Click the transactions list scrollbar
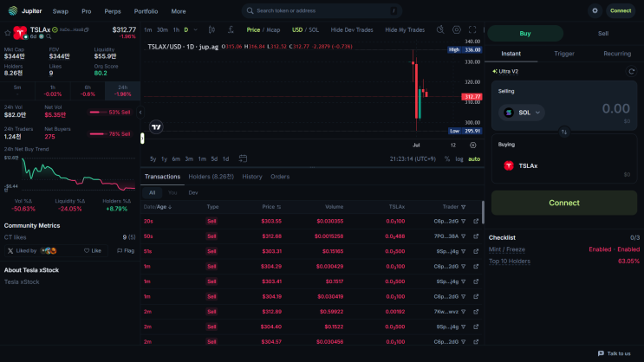Screen dimensions: 644x362 point(483,212)
